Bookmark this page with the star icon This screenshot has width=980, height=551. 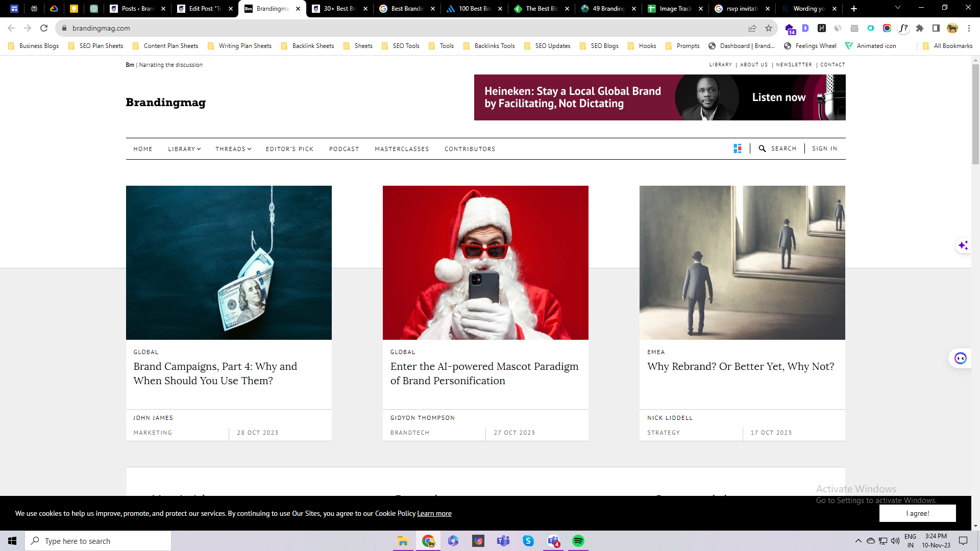[x=769, y=28]
